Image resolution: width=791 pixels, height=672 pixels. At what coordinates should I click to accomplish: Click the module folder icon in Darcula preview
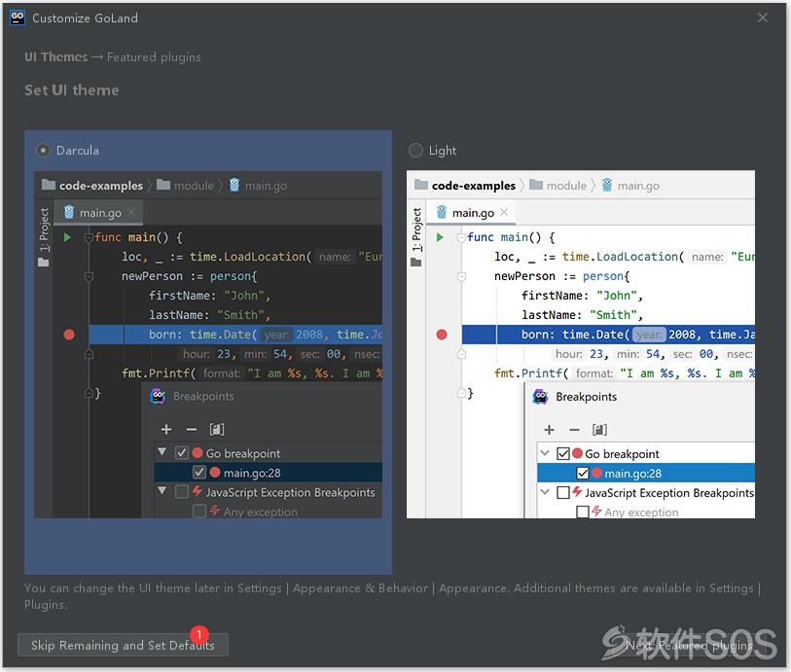click(x=163, y=185)
